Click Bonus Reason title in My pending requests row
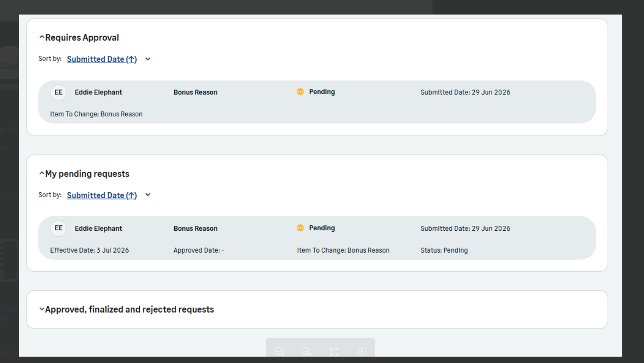This screenshot has height=363, width=644. [x=196, y=229]
